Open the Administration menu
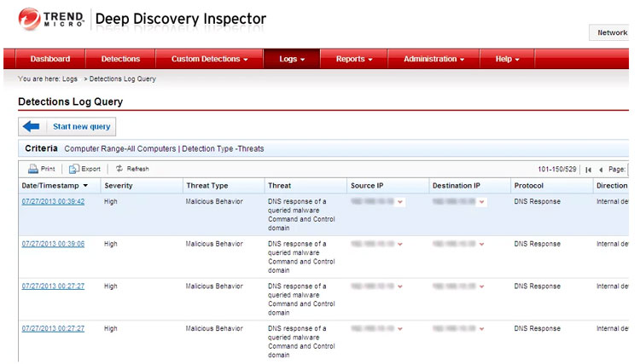 pos(433,59)
